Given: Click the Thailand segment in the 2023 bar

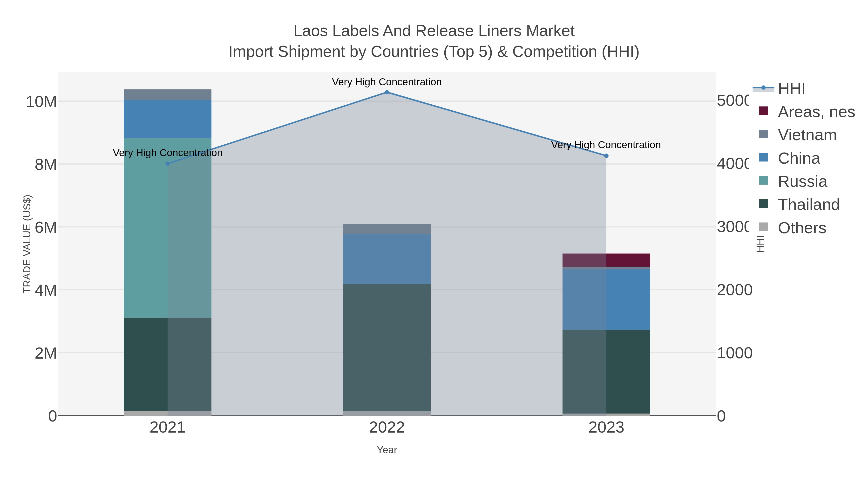Looking at the screenshot, I should pos(606,371).
